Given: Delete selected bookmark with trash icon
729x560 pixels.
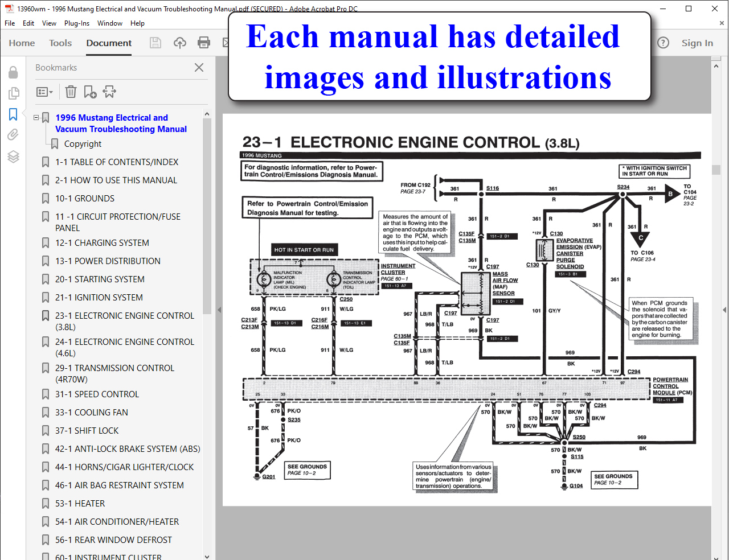Looking at the screenshot, I should coord(71,92).
